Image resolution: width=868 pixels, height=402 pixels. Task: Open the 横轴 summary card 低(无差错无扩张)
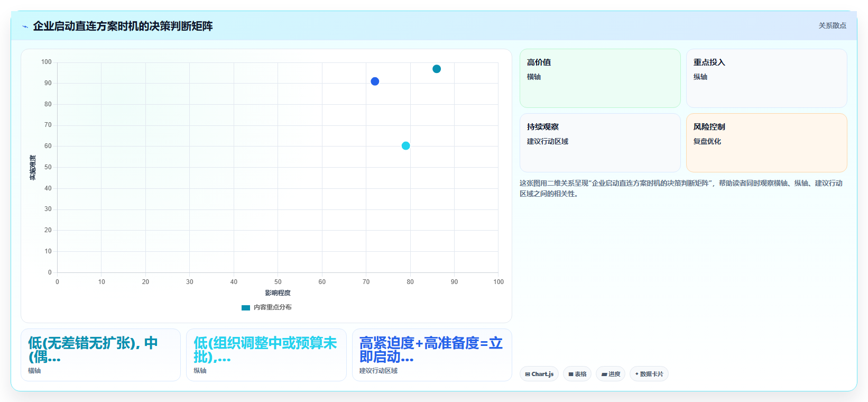(100, 355)
